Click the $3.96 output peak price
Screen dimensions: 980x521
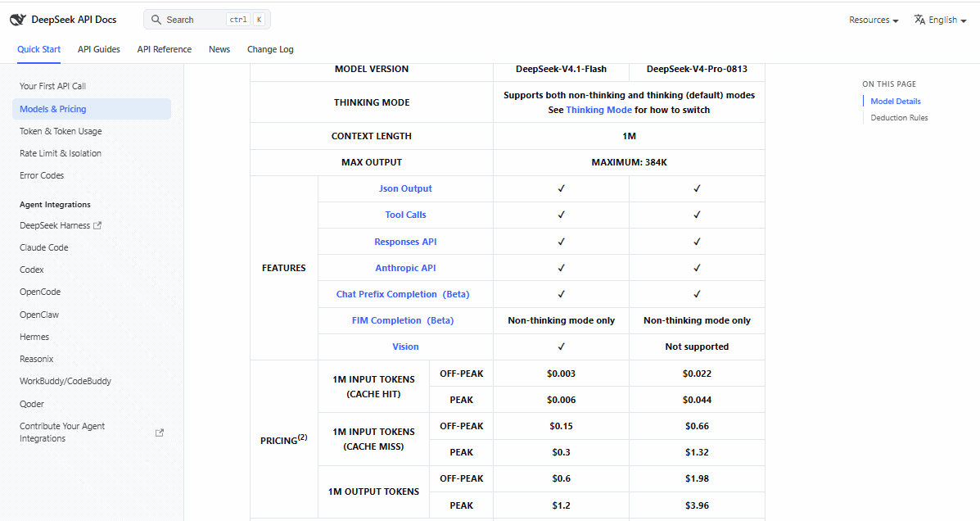click(697, 505)
